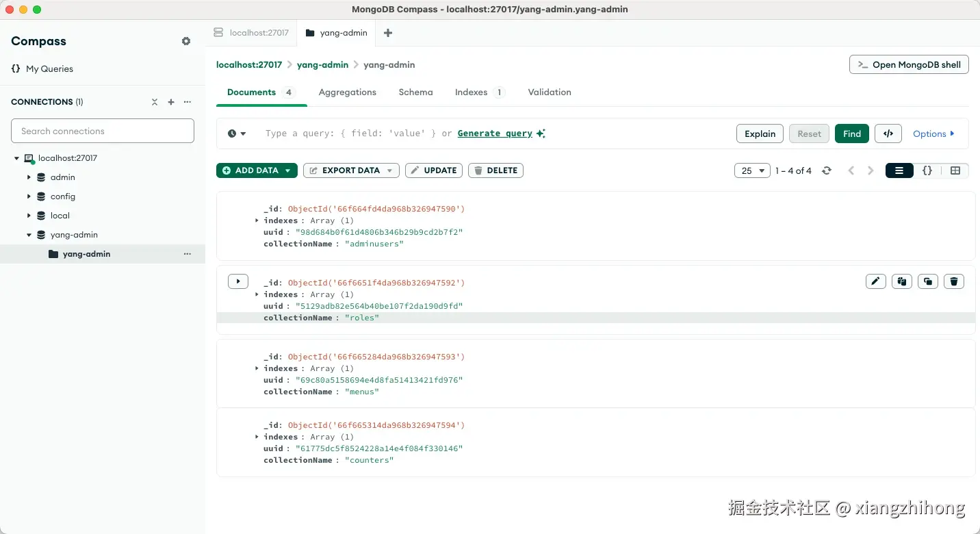Open EXPORT DATA dropdown
The height and width of the screenshot is (534, 980).
[x=351, y=170]
